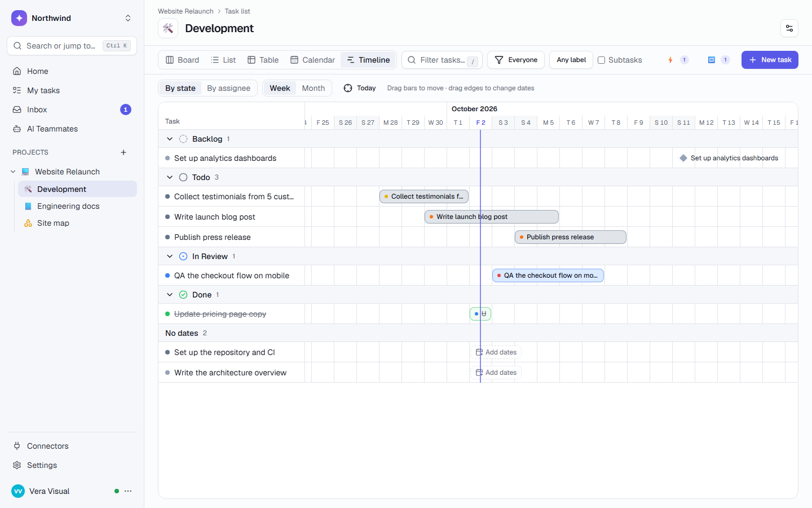The image size is (812, 508).
Task: Open the user options ellipsis menu
Action: pyautogui.click(x=128, y=491)
